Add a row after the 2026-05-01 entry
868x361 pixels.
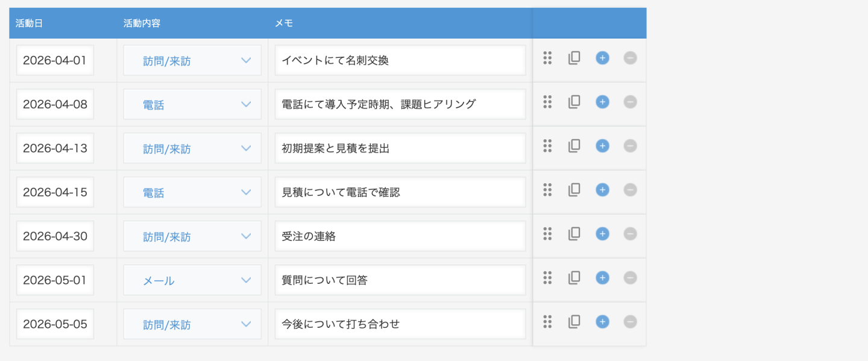coord(602,278)
